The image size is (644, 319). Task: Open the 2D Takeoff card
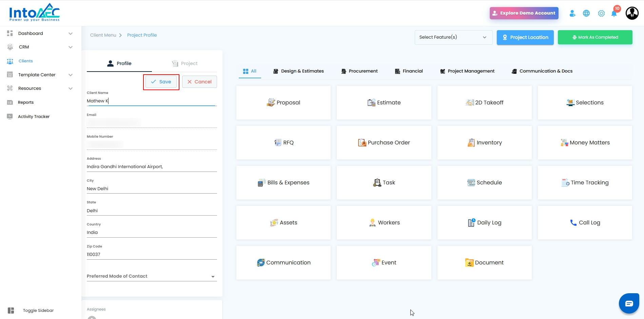485,103
